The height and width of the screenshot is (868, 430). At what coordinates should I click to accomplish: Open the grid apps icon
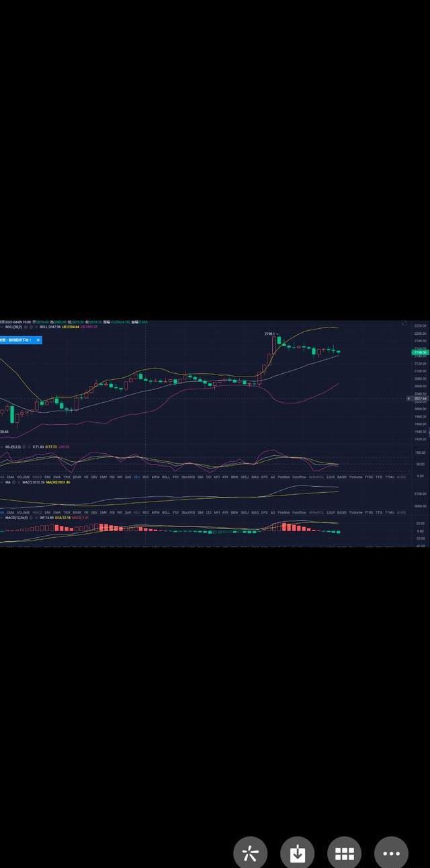(344, 854)
